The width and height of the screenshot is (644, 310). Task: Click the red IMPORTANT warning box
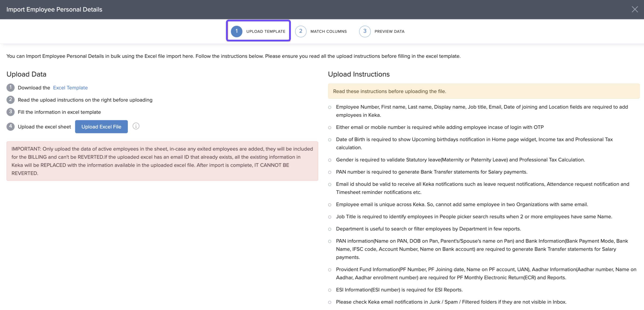coord(162,161)
